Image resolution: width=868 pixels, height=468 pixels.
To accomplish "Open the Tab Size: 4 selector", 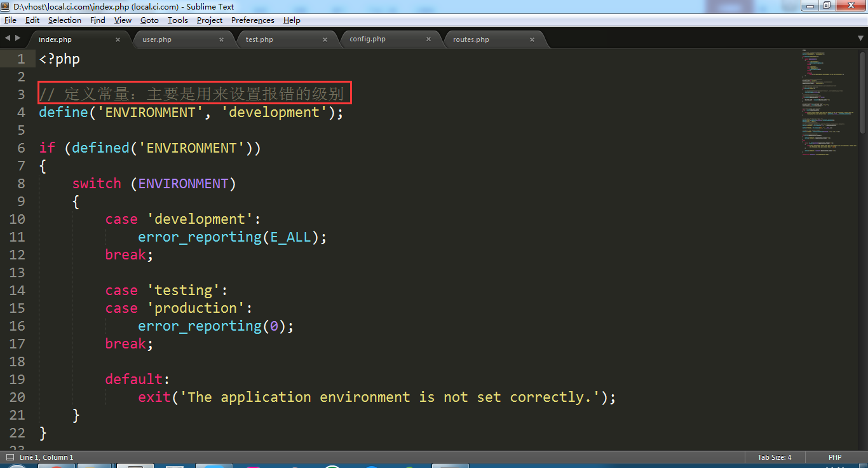I will [x=774, y=457].
